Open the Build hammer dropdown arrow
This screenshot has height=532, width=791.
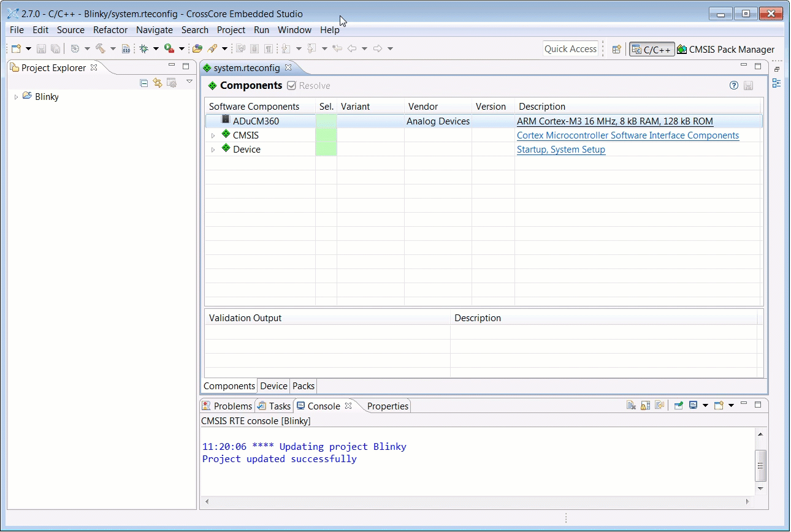113,48
